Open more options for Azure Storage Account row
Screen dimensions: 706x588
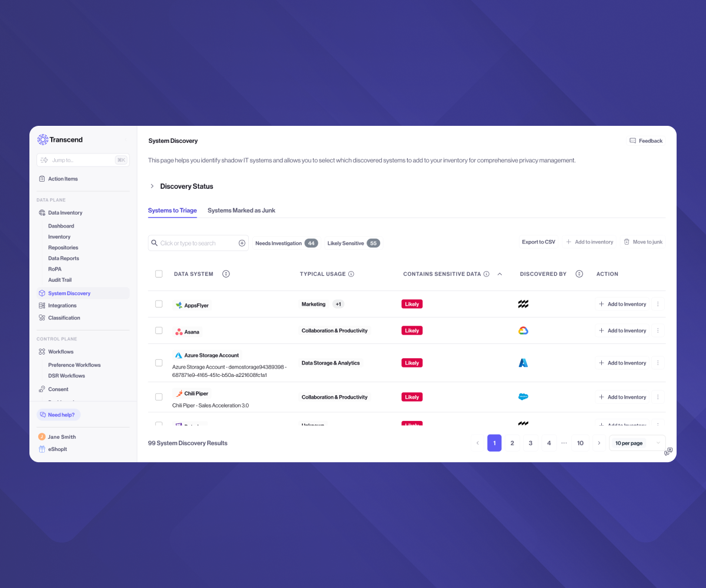click(658, 363)
